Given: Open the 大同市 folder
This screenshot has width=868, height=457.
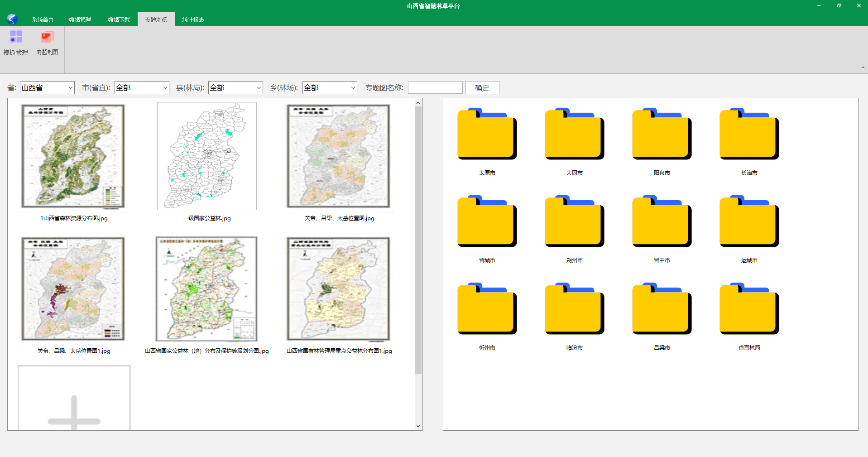Looking at the screenshot, I should pos(574,135).
